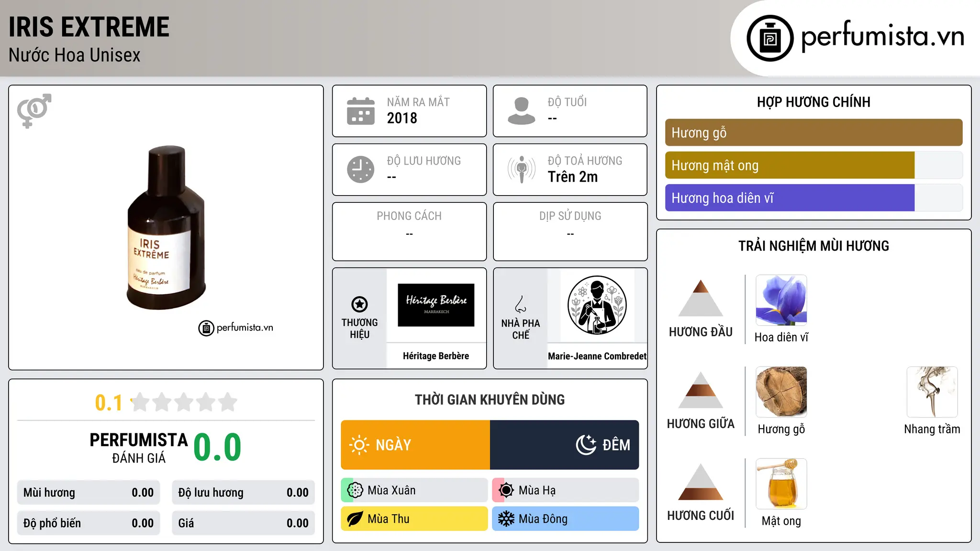Image resolution: width=980 pixels, height=551 pixels.
Task: Open the Iris Extreme bottle image
Action: point(166,228)
